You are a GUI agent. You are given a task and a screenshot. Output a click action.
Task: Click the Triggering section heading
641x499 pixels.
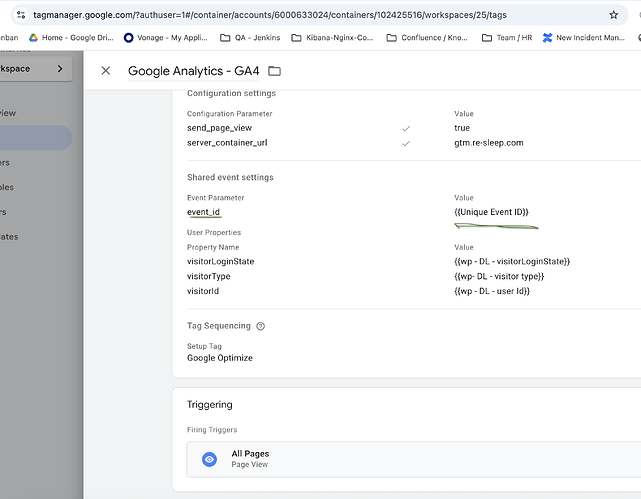click(209, 405)
